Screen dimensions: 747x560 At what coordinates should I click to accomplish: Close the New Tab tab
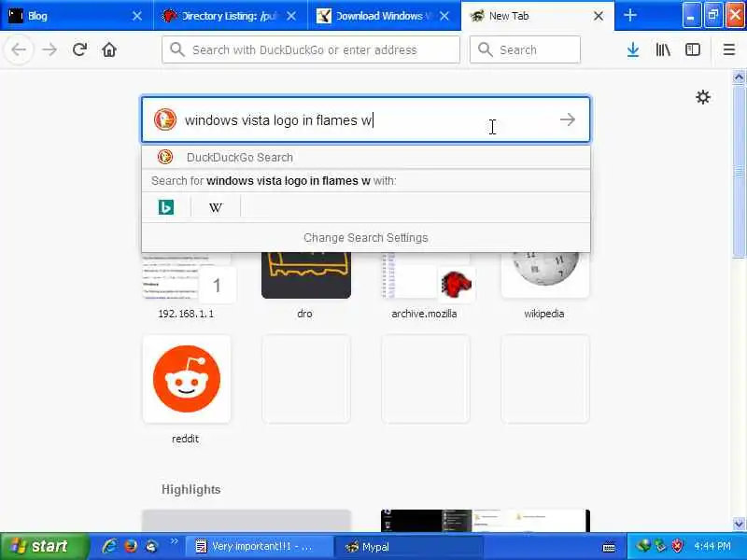(599, 16)
